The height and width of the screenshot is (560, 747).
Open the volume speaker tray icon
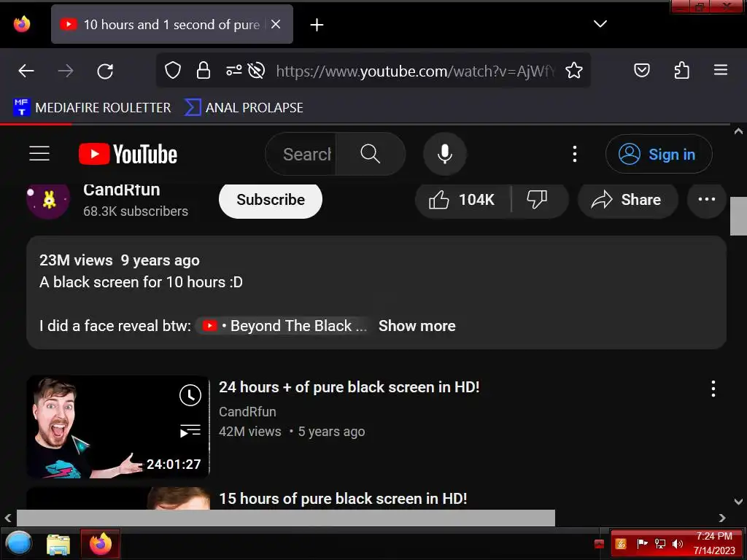click(677, 544)
